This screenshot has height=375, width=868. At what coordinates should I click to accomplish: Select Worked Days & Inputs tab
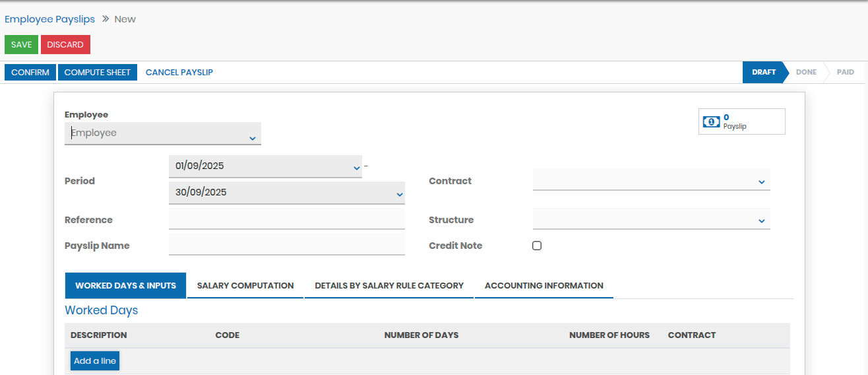coord(125,286)
